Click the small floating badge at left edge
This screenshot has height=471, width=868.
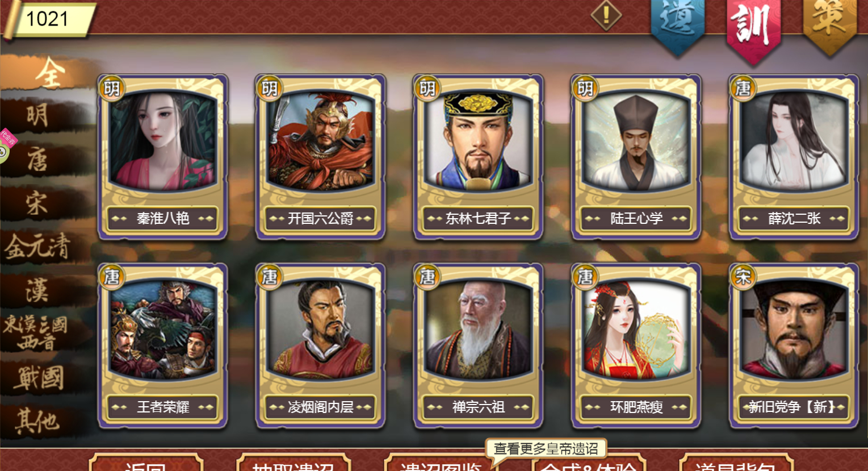(x=6, y=145)
